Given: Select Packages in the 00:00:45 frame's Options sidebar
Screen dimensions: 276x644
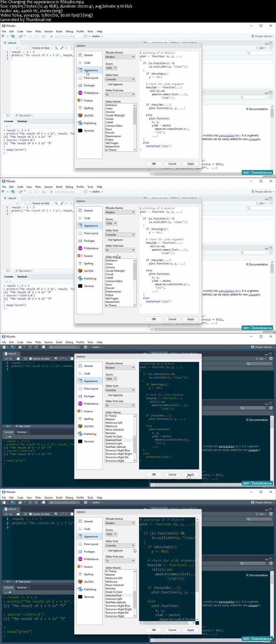Looking at the screenshot, I should click(x=89, y=241).
